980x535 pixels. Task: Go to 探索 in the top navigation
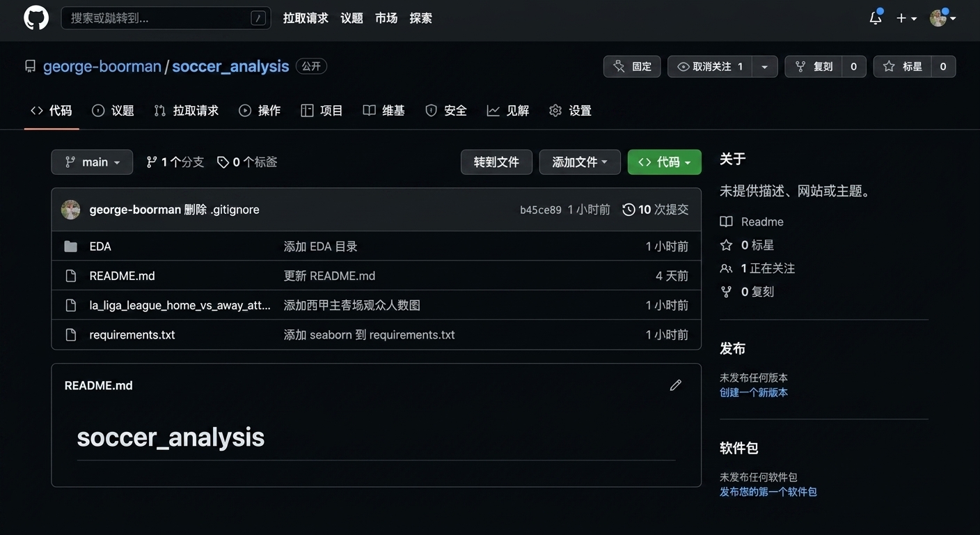tap(421, 18)
